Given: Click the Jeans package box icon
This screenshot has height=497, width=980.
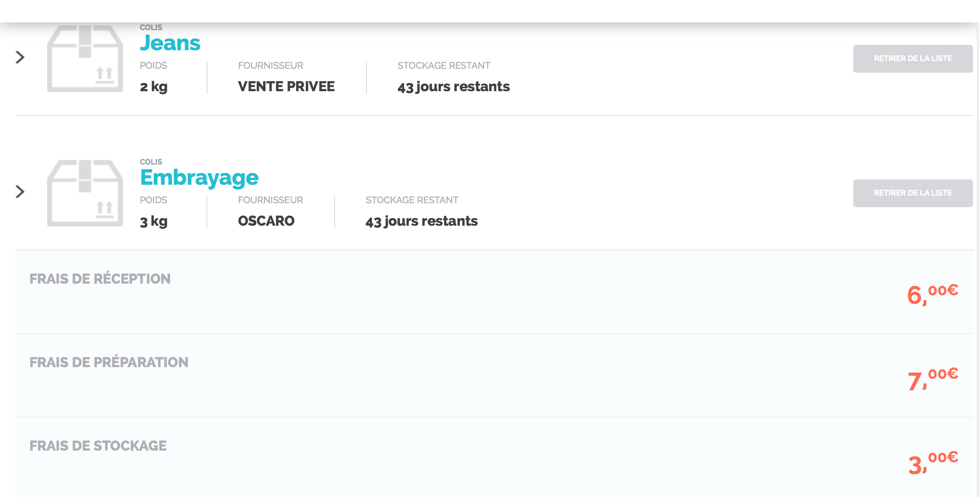Looking at the screenshot, I should (x=85, y=59).
